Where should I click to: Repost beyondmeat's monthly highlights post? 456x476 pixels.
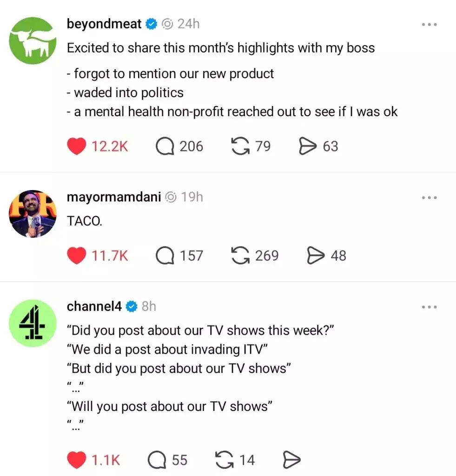240,146
